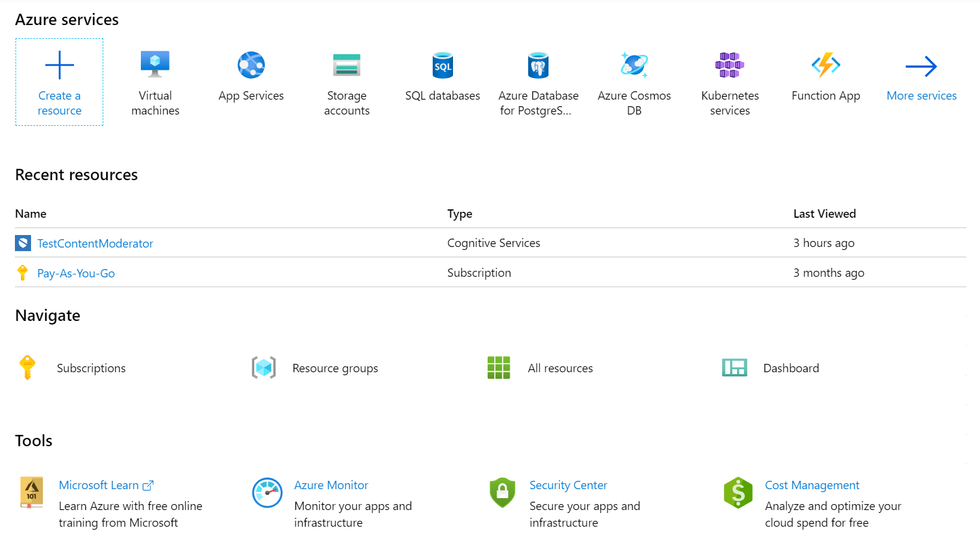
Task: Go to Subscriptions in Navigate section
Action: pos(91,368)
